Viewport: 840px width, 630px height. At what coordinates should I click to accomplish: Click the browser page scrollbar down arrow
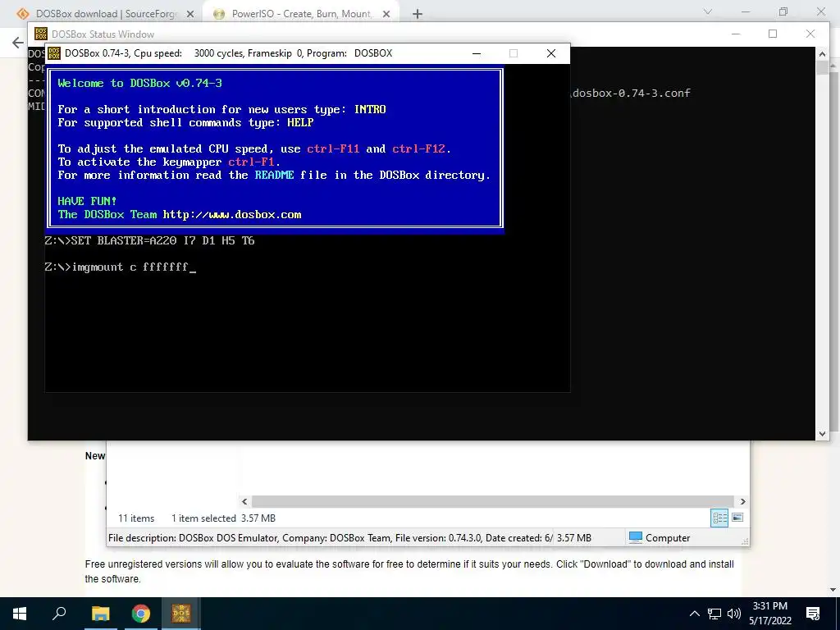[x=833, y=590]
